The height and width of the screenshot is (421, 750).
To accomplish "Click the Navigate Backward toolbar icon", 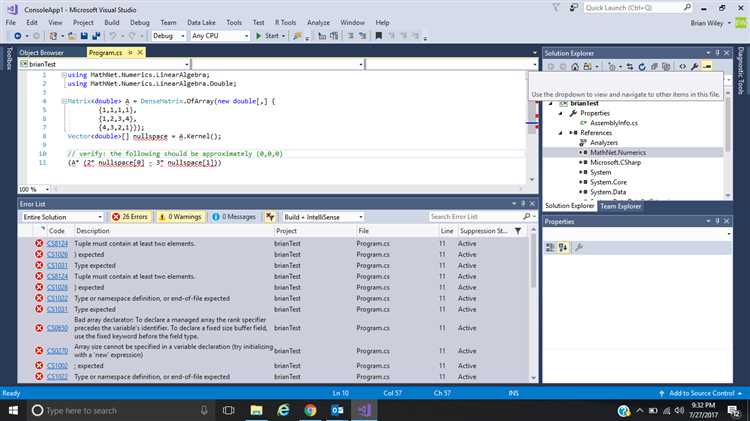I will (18, 36).
